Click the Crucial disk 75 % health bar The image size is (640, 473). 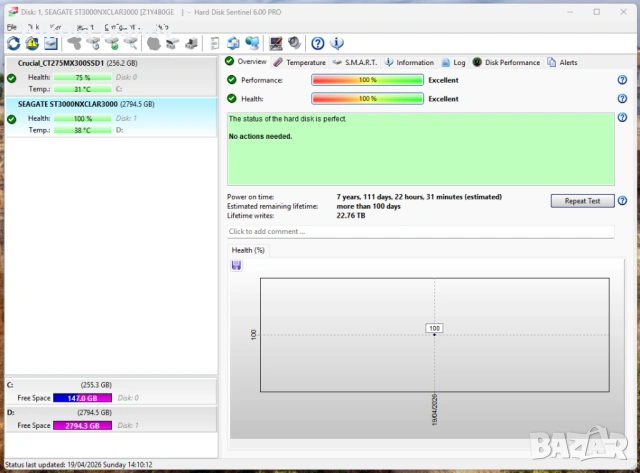(82, 78)
